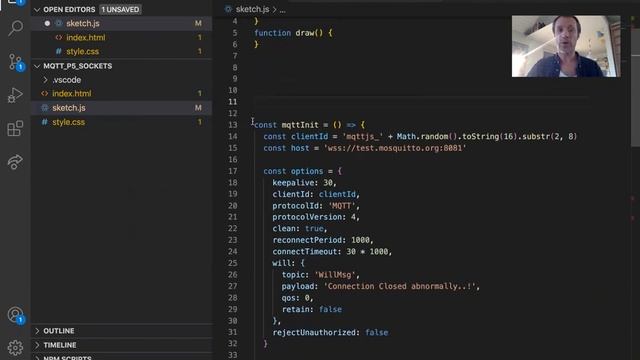Screen dimensions: 640x360
Task: Open style.css in MQTT_P5_SOCKETS folder
Action: (x=122, y=122)
